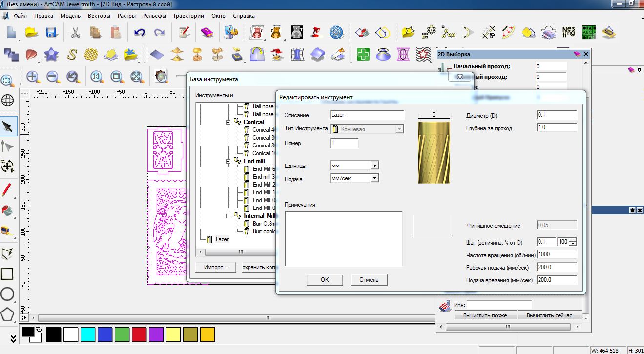This screenshot has height=354, width=644.
Task: Set zoom to 1:1 scale
Action: [x=96, y=77]
